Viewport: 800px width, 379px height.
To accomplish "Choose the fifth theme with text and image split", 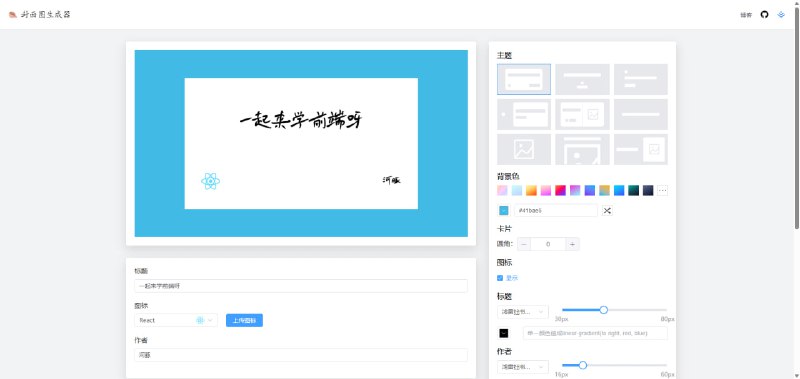I will click(x=582, y=114).
